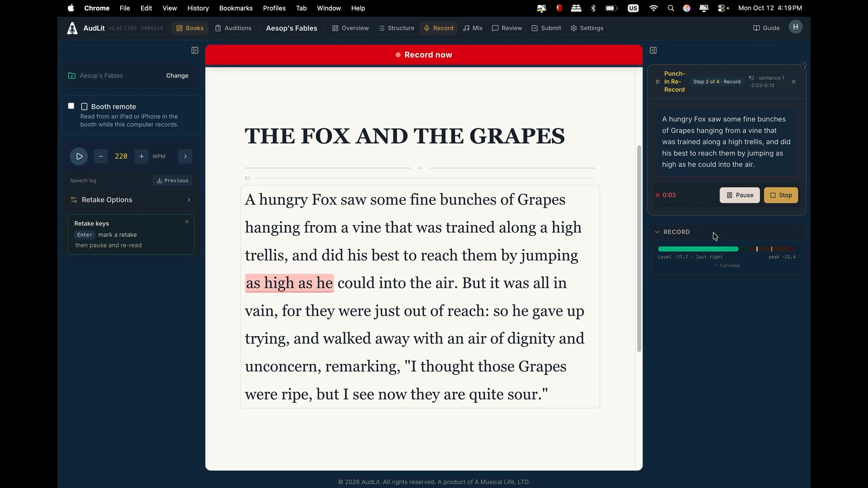Play the teleprompter scroll
Image resolution: width=868 pixels, height=488 pixels.
pos(79,156)
